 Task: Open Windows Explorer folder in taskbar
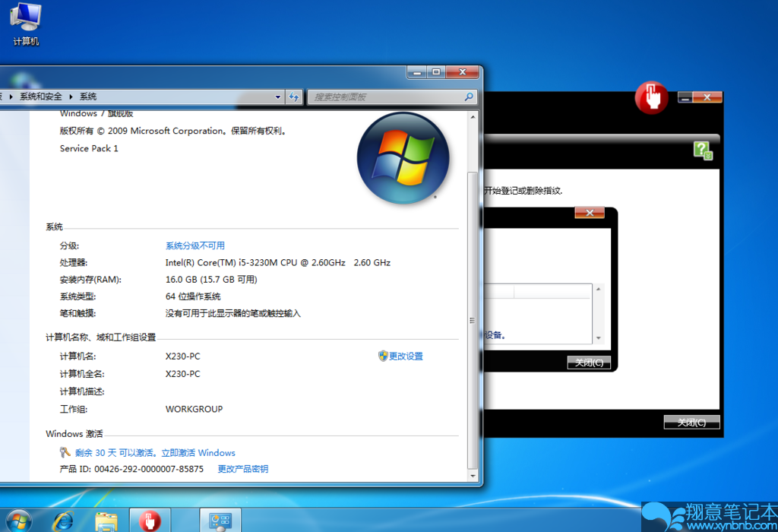click(x=106, y=522)
